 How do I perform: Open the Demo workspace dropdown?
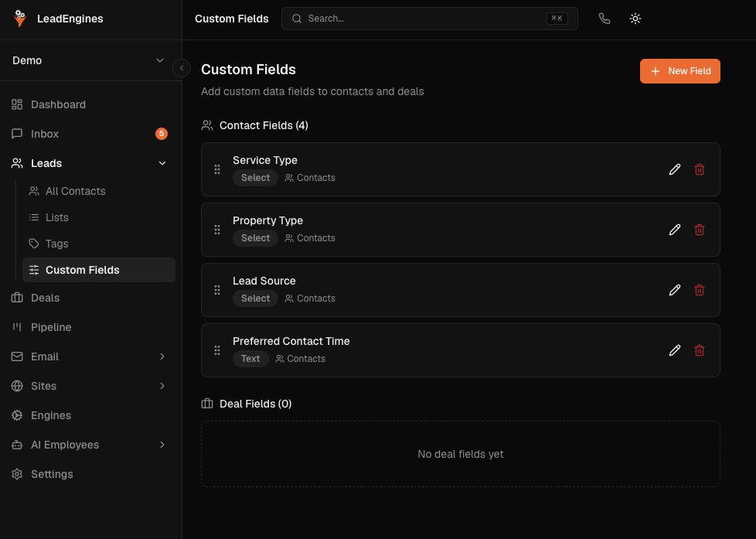pyautogui.click(x=90, y=60)
